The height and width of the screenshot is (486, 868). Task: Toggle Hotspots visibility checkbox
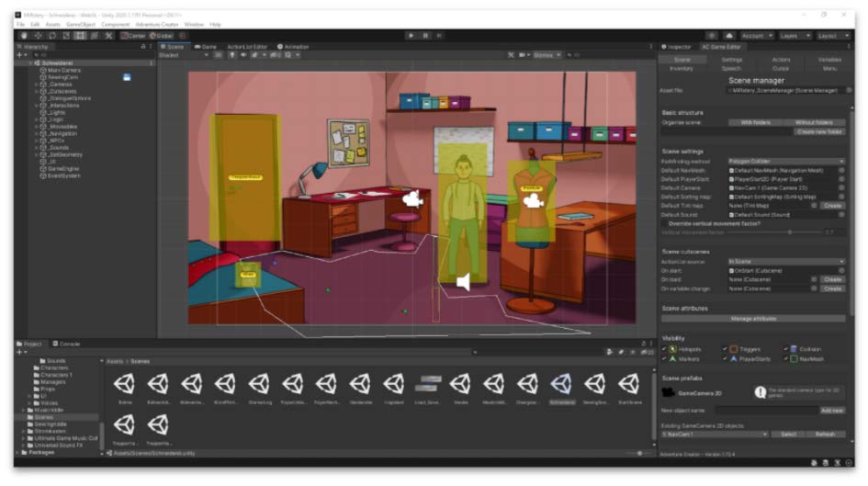coord(664,349)
